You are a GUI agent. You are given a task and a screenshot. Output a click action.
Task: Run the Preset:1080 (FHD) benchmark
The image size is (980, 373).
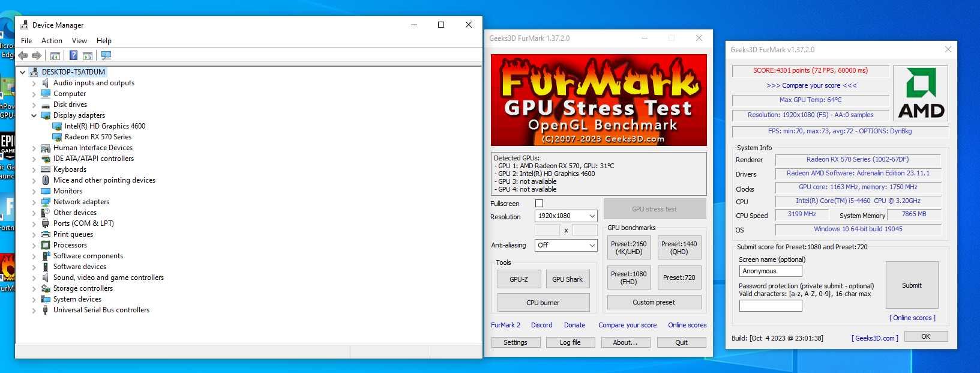click(x=629, y=277)
